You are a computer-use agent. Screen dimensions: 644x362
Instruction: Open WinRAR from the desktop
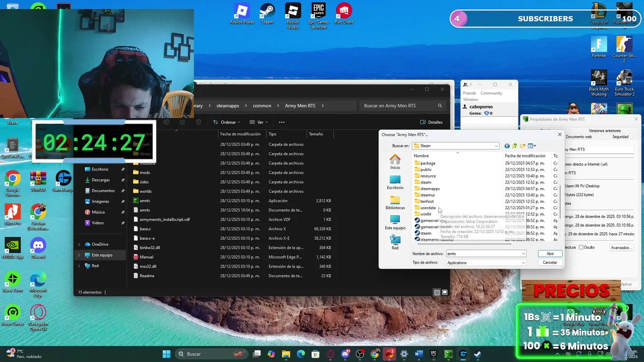(x=38, y=181)
